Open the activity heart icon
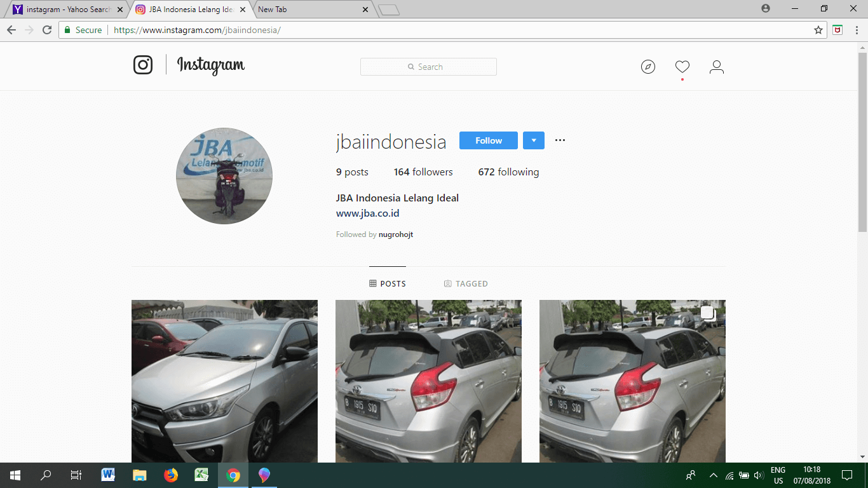 682,67
